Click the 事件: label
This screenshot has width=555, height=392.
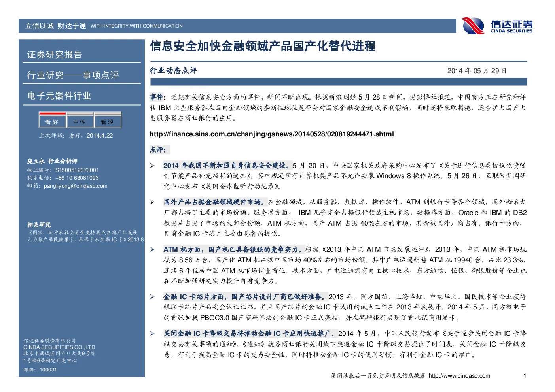pyautogui.click(x=158, y=97)
